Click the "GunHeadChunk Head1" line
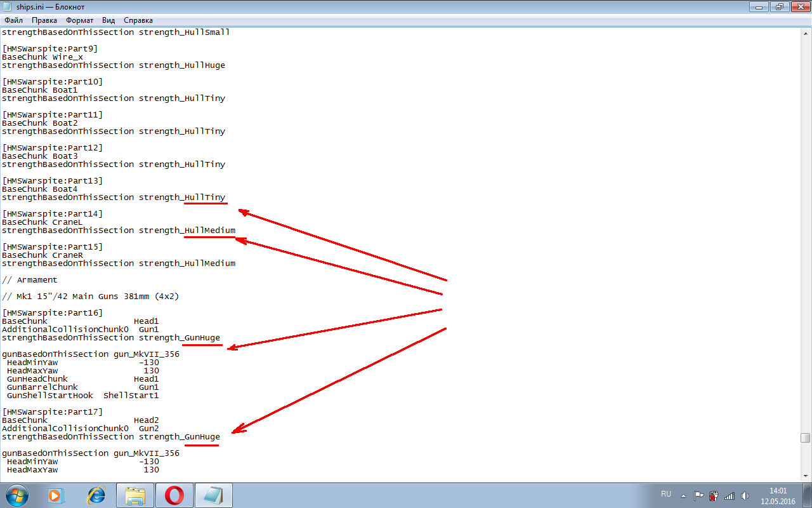 tap(82, 378)
